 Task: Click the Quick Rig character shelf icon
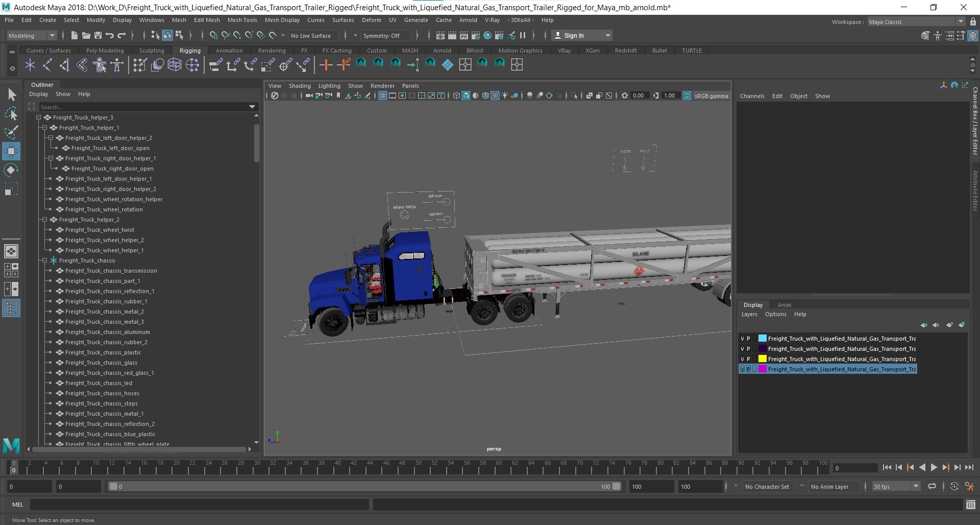click(100, 65)
